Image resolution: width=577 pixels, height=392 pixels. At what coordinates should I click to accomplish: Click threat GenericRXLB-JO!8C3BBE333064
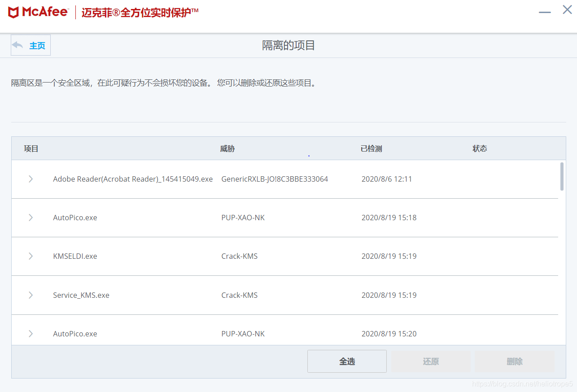(275, 179)
